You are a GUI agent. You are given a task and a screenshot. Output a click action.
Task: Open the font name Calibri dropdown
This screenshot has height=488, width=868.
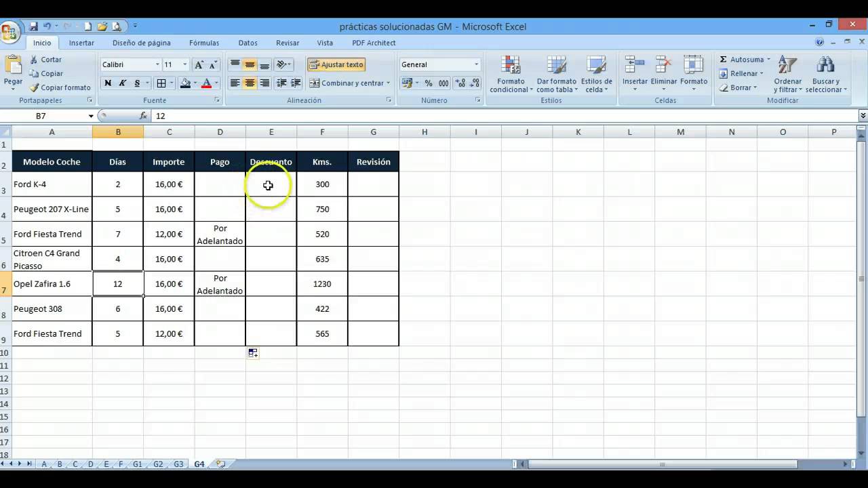[157, 65]
